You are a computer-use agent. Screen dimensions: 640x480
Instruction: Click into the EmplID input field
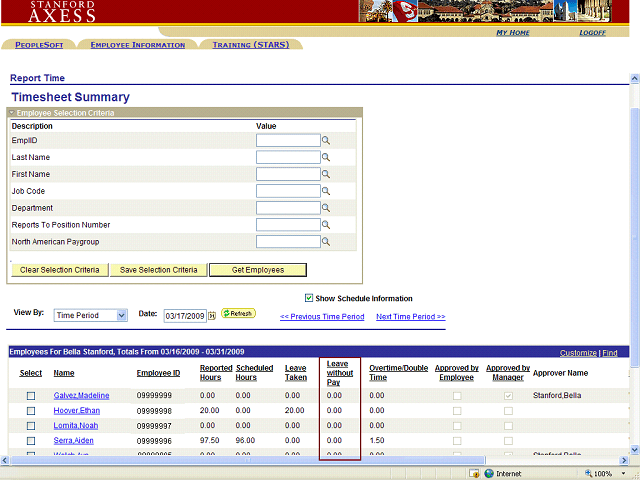click(x=287, y=141)
